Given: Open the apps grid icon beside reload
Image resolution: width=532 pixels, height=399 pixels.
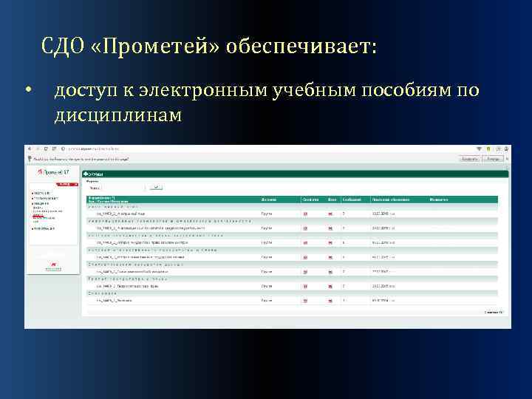Looking at the screenshot, I should click(54, 149).
